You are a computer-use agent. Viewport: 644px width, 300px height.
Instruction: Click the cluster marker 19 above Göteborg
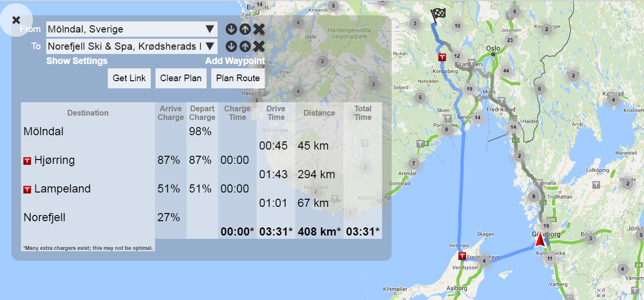(x=546, y=226)
